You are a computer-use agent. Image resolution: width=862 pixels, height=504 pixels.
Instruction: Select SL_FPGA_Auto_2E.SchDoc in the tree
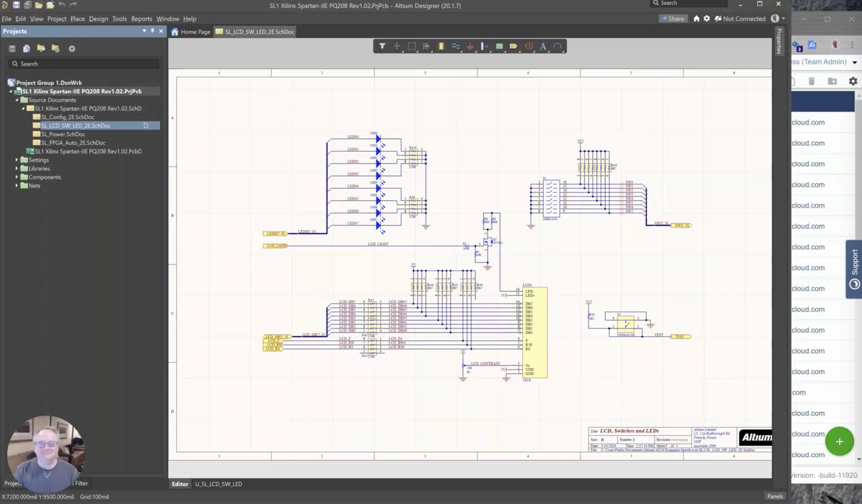pos(73,143)
